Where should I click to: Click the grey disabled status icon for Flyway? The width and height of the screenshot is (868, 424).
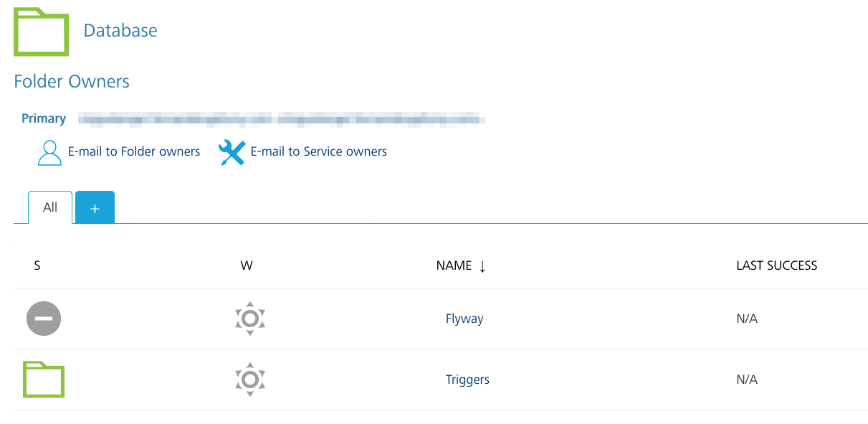pos(44,319)
